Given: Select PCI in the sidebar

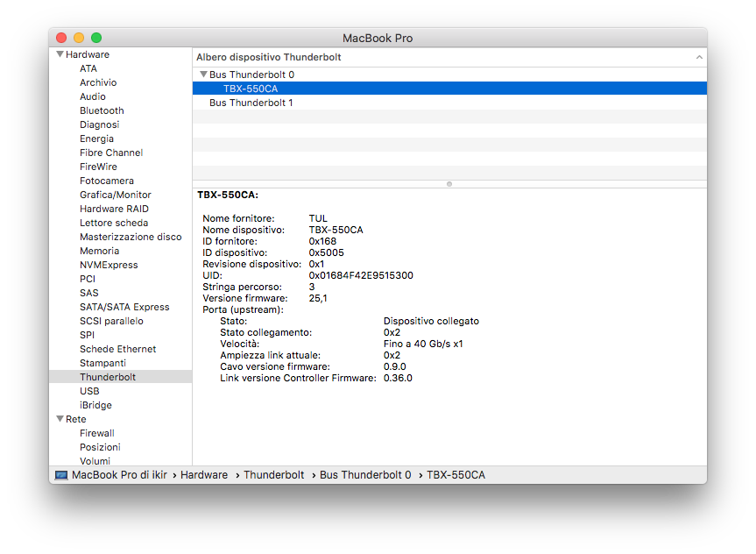Looking at the screenshot, I should (88, 279).
